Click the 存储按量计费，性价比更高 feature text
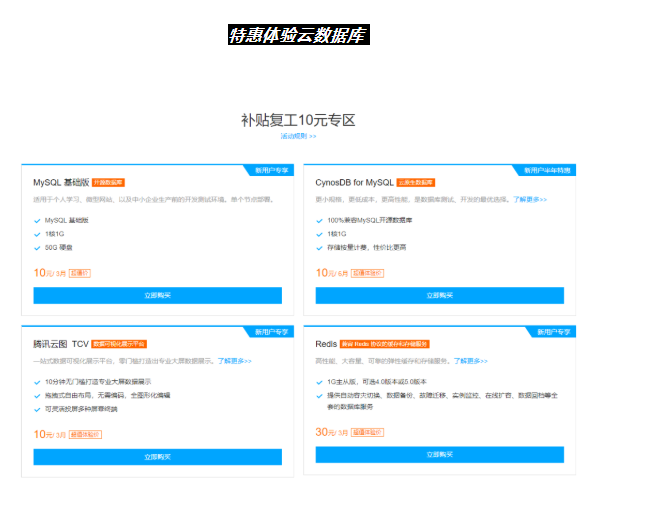Image resolution: width=671 pixels, height=510 pixels. [367, 247]
